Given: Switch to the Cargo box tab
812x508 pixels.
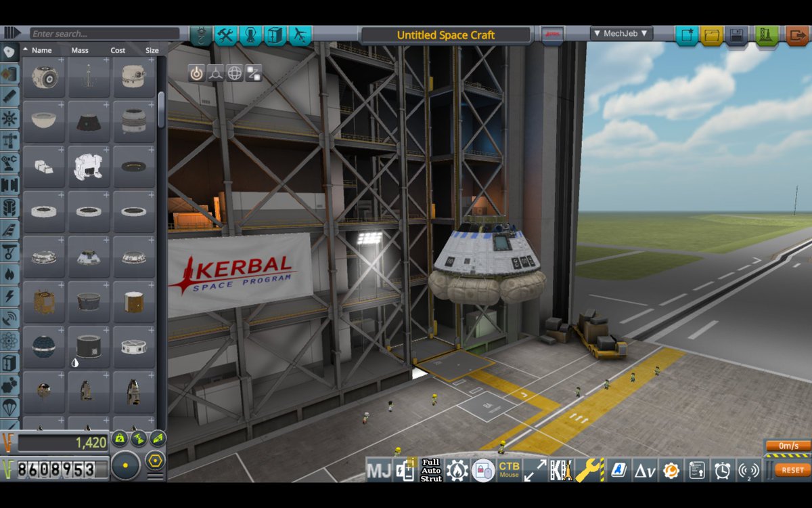Looking at the screenshot, I should click(275, 35).
